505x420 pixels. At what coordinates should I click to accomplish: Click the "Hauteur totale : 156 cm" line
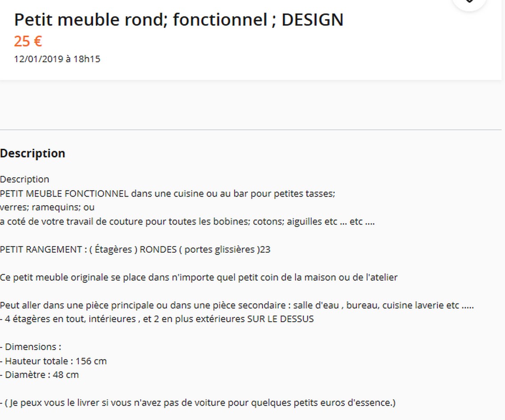pyautogui.click(x=53, y=361)
